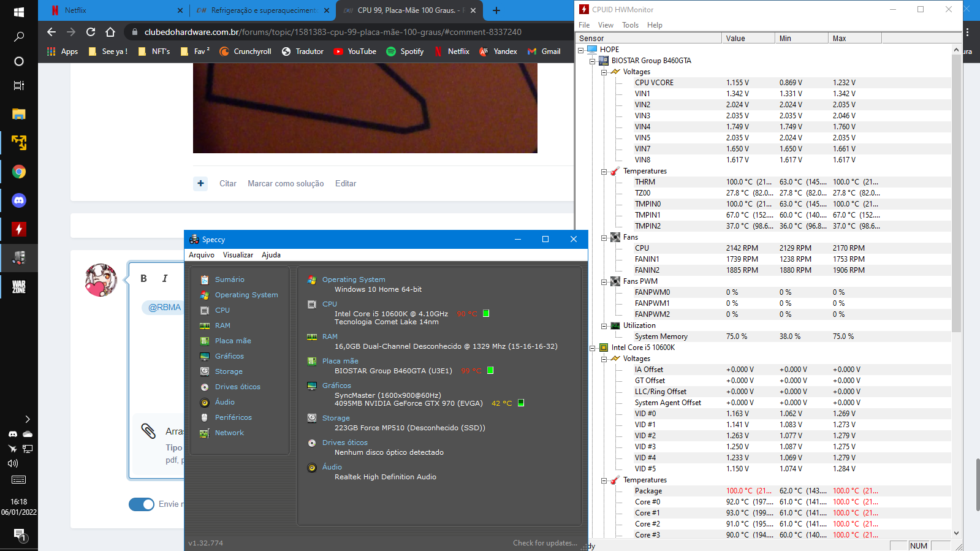Click the paperclip attachment icon
980x551 pixels.
pos(148,431)
